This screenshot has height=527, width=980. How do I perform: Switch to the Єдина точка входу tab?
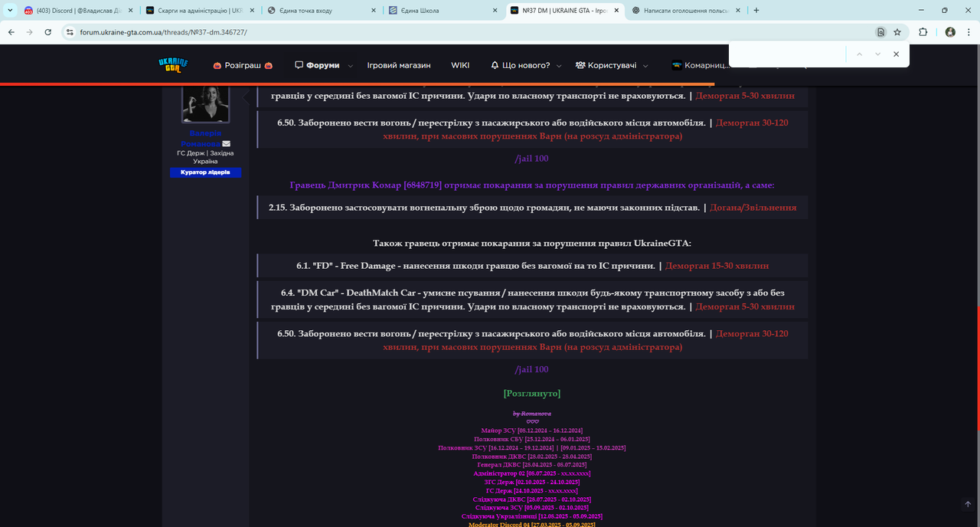pos(322,11)
